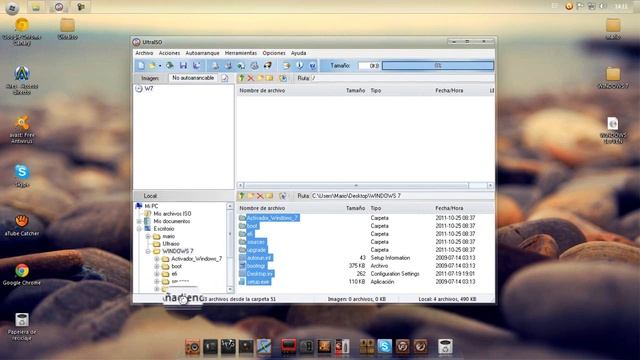Open the dropdown arrow beside Open icon
This screenshot has width=640, height=360.
pos(160,66)
